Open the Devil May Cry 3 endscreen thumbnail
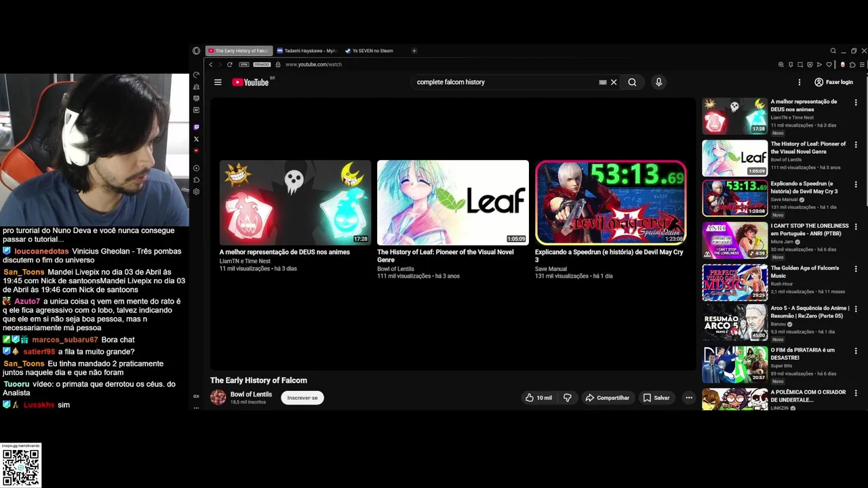The width and height of the screenshot is (868, 488). point(611,202)
